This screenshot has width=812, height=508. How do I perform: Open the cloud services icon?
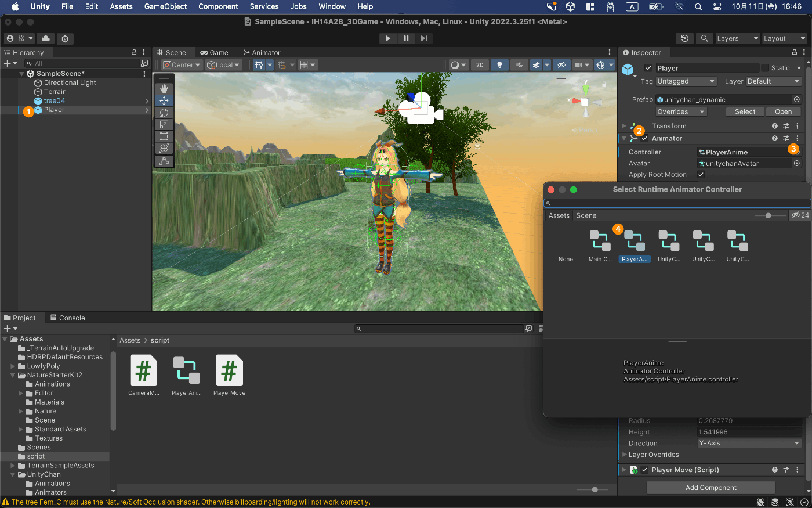pyautogui.click(x=46, y=38)
